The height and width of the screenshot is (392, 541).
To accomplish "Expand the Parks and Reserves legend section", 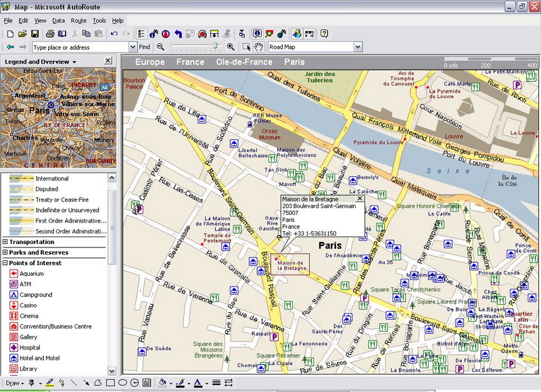I will click(5, 252).
